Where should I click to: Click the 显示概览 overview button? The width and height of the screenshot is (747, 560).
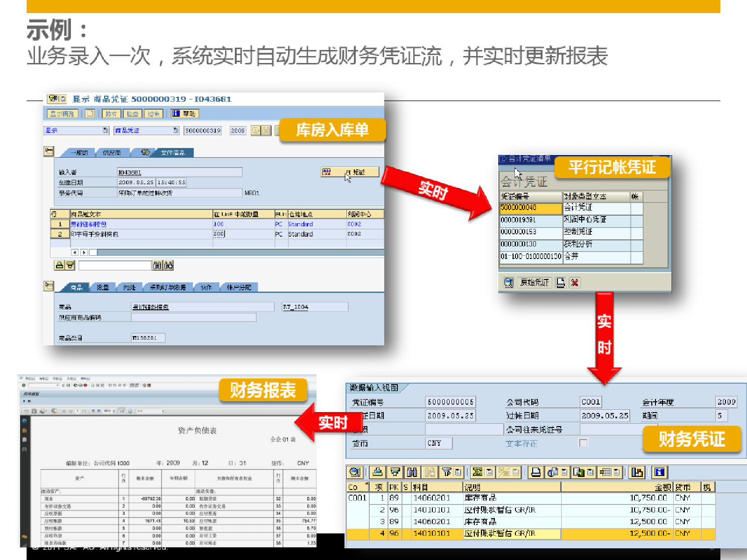62,113
